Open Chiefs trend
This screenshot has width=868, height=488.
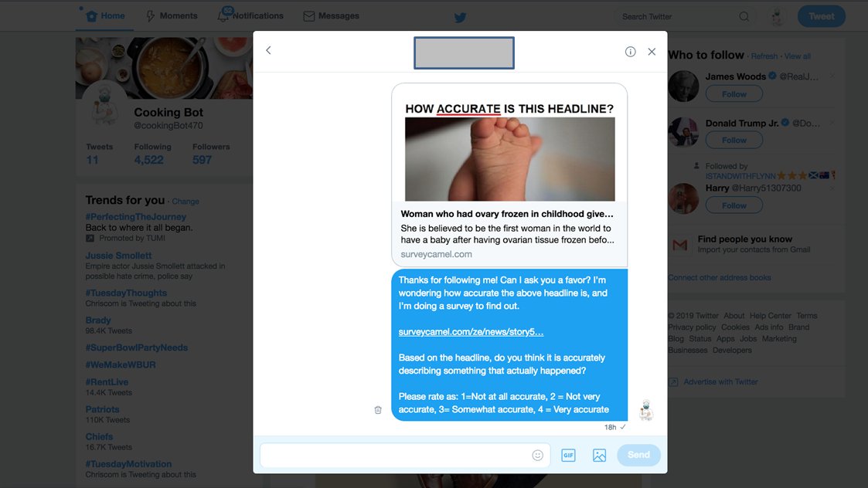point(99,436)
